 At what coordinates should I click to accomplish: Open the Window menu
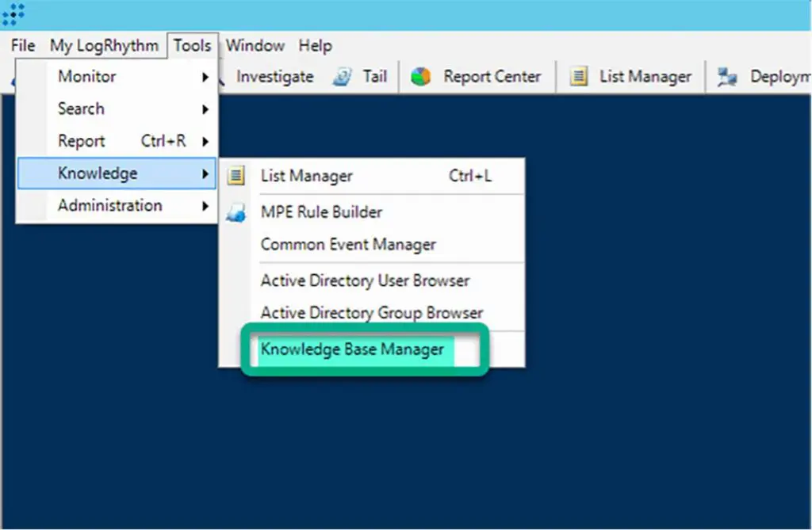click(255, 45)
